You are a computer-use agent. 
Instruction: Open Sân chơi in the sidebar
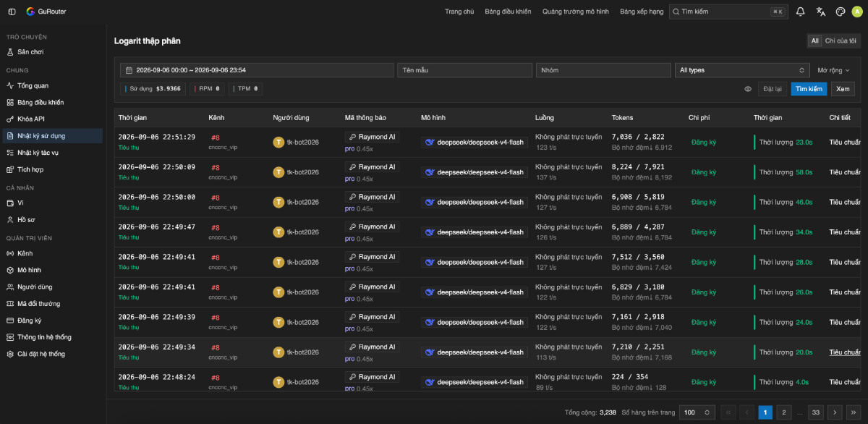pyautogui.click(x=51, y=52)
